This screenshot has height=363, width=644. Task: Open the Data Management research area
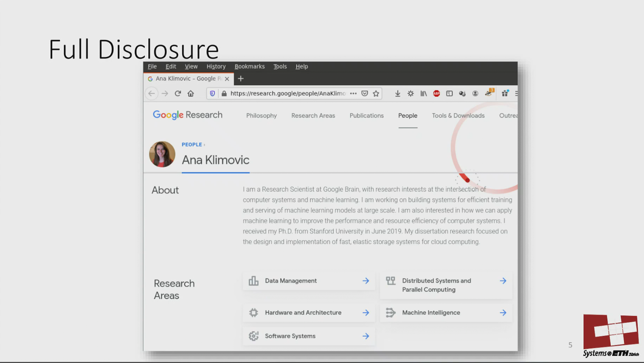309,281
